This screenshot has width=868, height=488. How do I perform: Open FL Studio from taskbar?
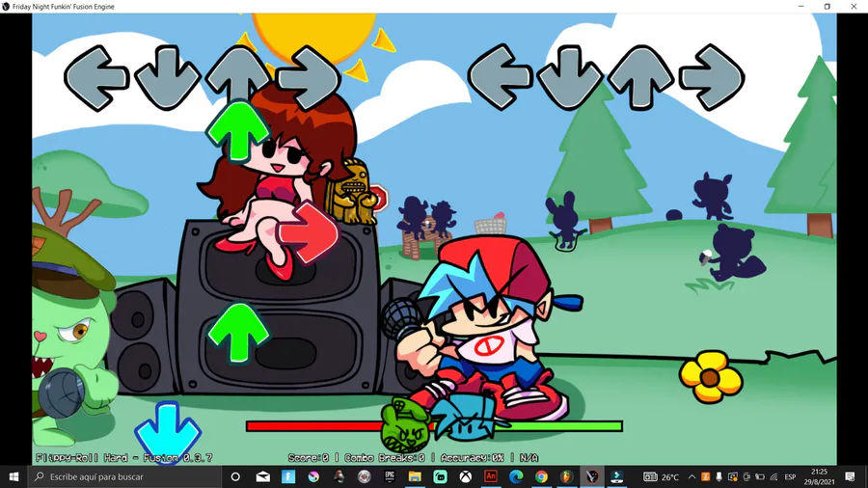click(566, 476)
